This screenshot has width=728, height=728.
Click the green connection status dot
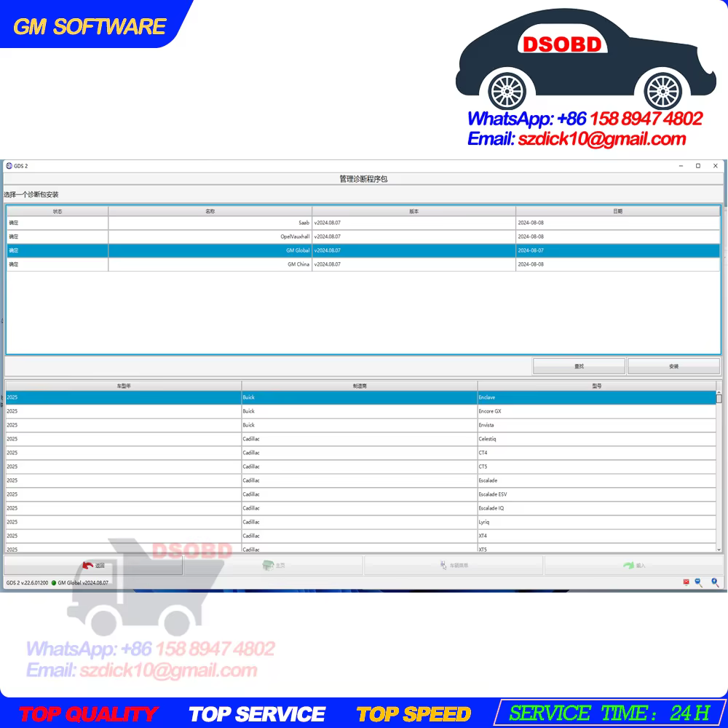point(54,582)
